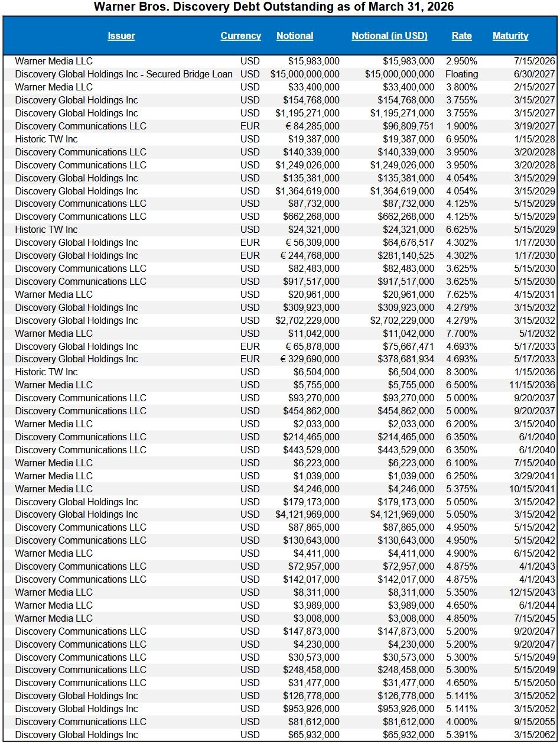Select the 7/15/2040 maturity date
Viewport: 560px width, 744px height.
[x=535, y=463]
